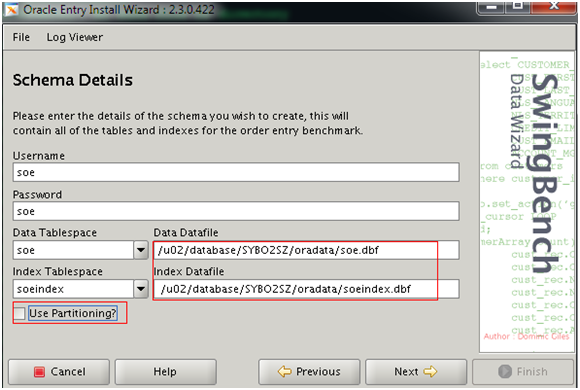Expand the Index Tablespace dropdown arrow
The width and height of the screenshot is (580, 390).
[141, 289]
